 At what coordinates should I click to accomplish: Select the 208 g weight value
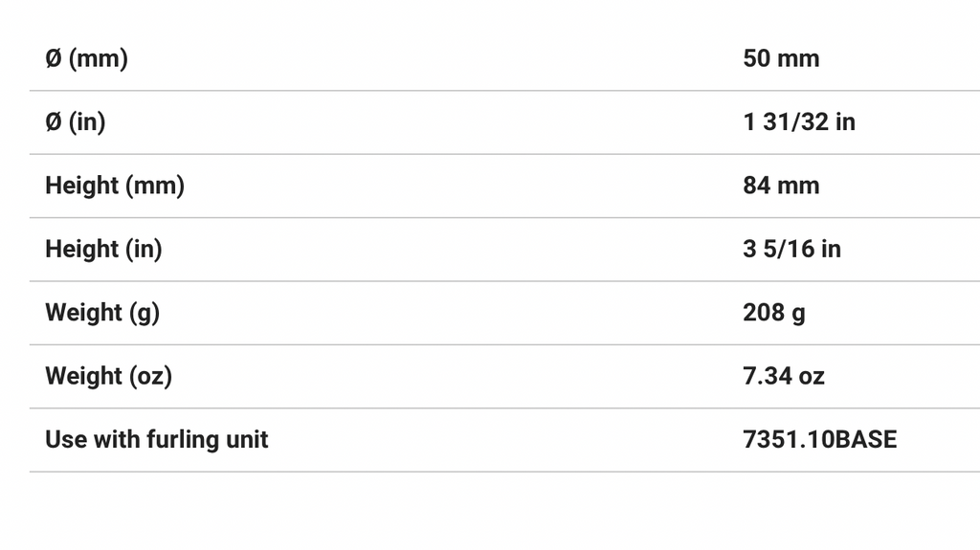point(773,313)
